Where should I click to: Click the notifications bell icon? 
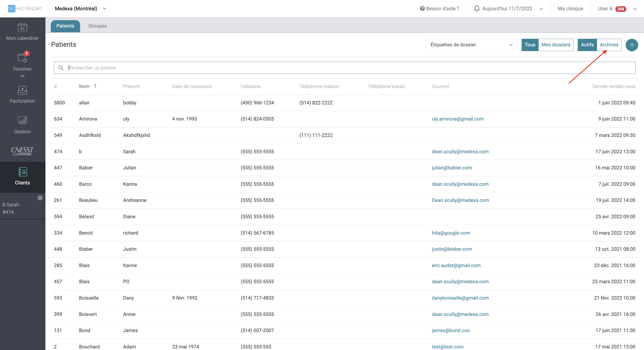click(x=476, y=9)
